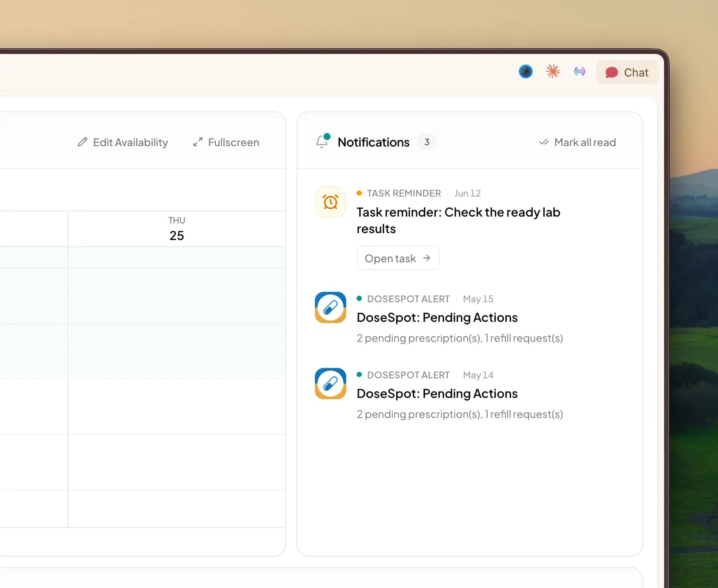Click the Notifications count badge 3
Image resolution: width=718 pixels, height=588 pixels.
pyautogui.click(x=427, y=142)
